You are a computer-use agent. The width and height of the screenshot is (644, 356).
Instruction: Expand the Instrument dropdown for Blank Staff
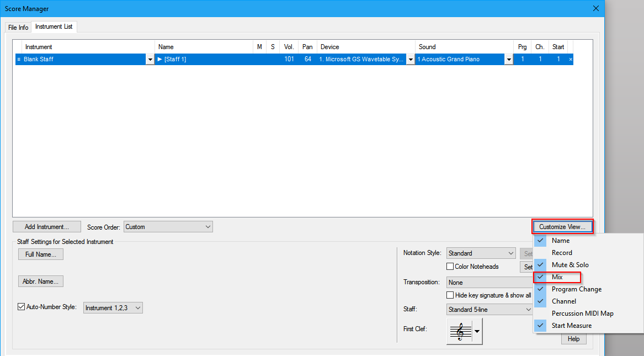pos(150,60)
